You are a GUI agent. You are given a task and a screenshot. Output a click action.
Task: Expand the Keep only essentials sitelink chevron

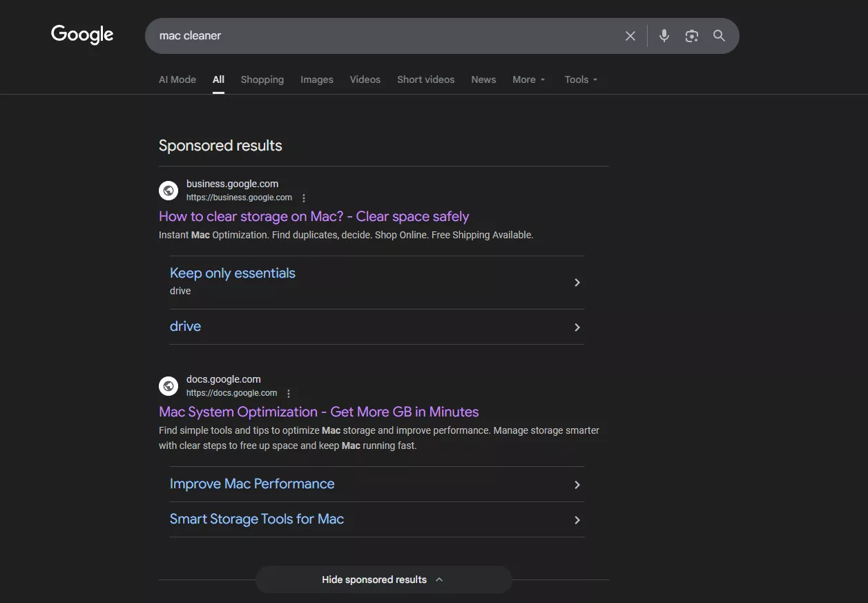tap(577, 282)
